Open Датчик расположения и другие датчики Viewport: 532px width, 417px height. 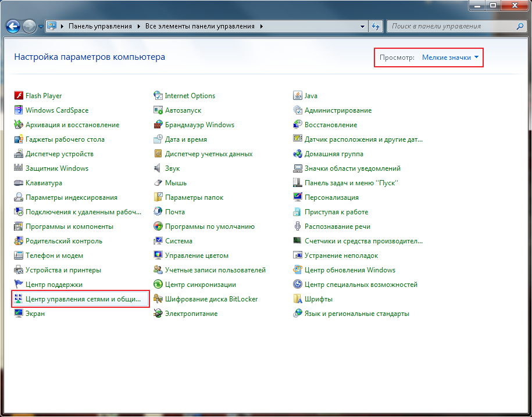pyautogui.click(x=358, y=139)
